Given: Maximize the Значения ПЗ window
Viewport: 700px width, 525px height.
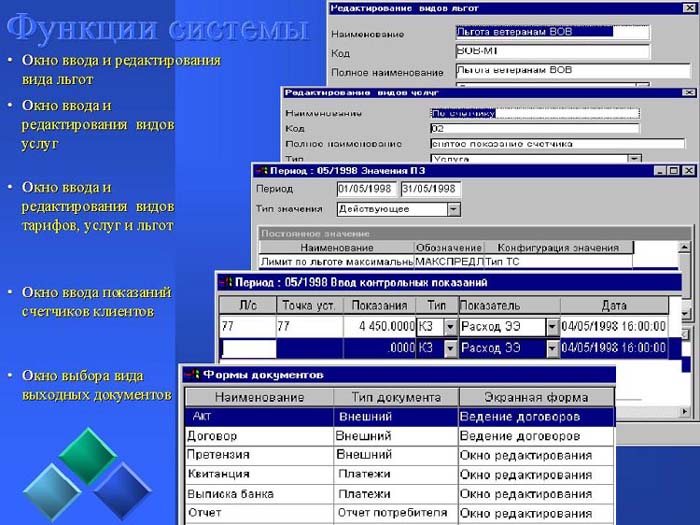Looking at the screenshot, I should pyautogui.click(x=673, y=171).
